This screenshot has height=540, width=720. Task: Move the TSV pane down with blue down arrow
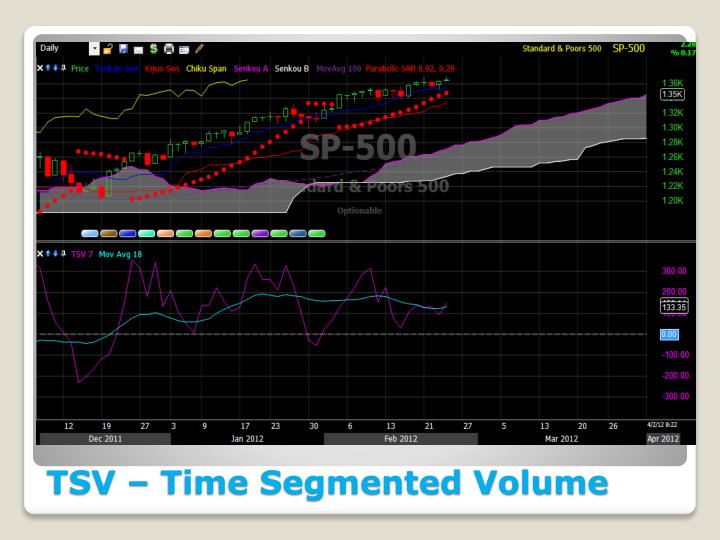(x=56, y=253)
